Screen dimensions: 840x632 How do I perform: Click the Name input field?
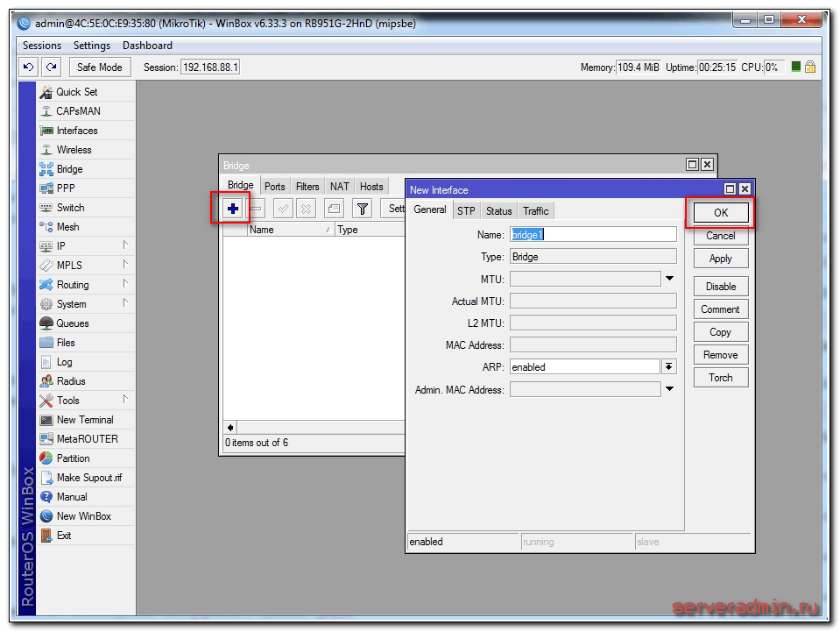[x=593, y=235]
